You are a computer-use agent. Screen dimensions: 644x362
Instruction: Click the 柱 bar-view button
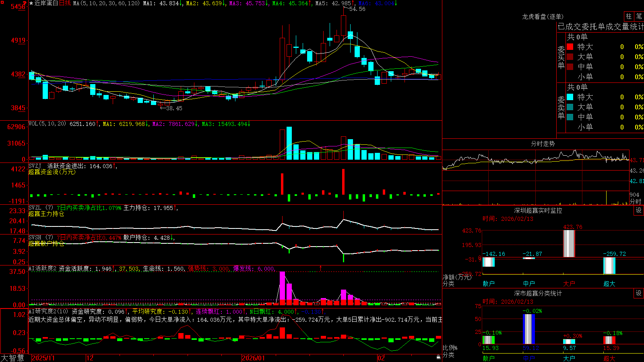(629, 16)
